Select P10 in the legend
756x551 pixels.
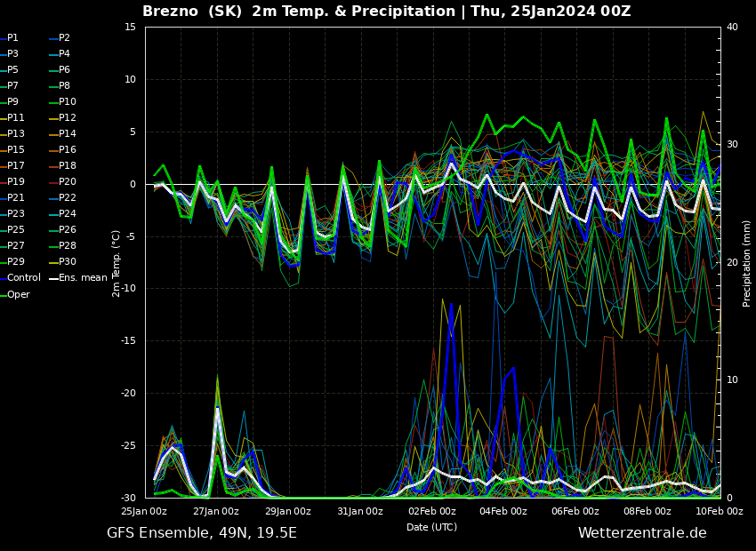(68, 102)
